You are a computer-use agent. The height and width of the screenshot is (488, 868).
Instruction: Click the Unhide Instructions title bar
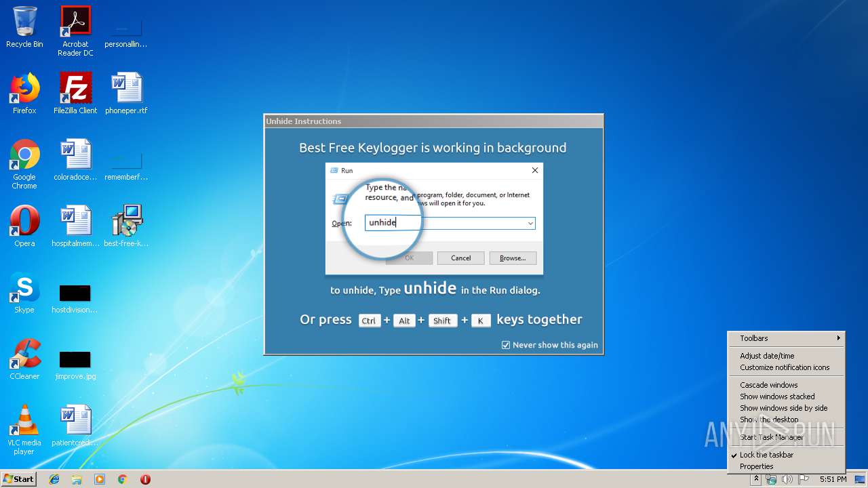(433, 121)
